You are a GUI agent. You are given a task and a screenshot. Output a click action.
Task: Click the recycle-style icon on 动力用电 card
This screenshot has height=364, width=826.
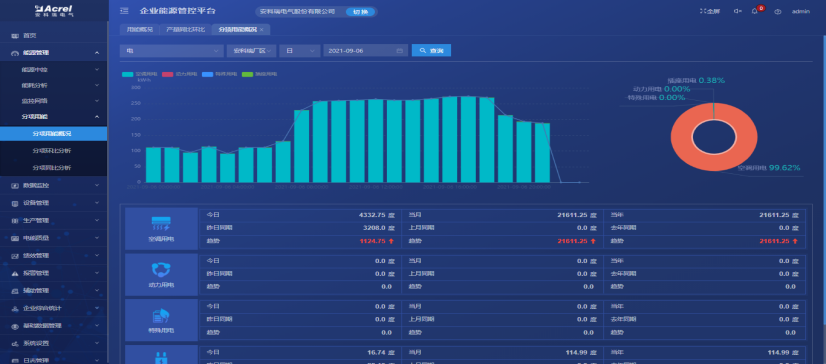pyautogui.click(x=160, y=270)
